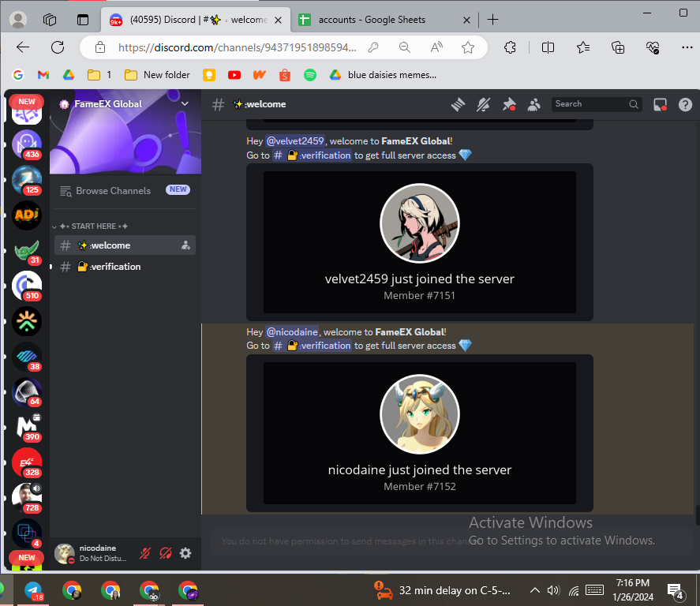The image size is (700, 606).
Task: Open browser Collections icon
Action: pos(618,47)
